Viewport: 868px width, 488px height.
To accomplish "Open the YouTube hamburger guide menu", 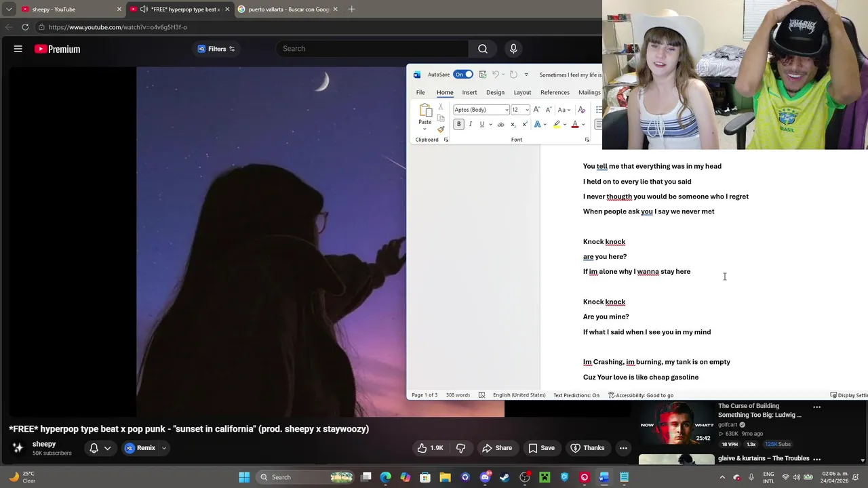I will pos(18,49).
